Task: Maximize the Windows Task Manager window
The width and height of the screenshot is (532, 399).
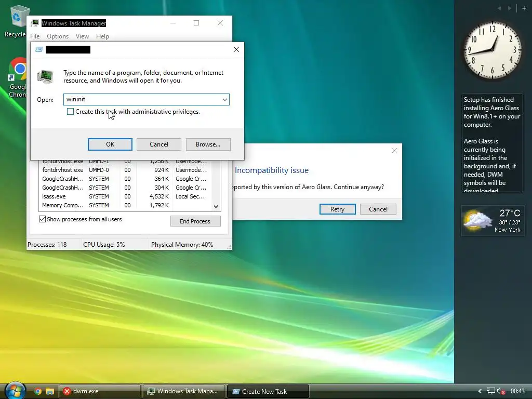Action: (x=196, y=23)
